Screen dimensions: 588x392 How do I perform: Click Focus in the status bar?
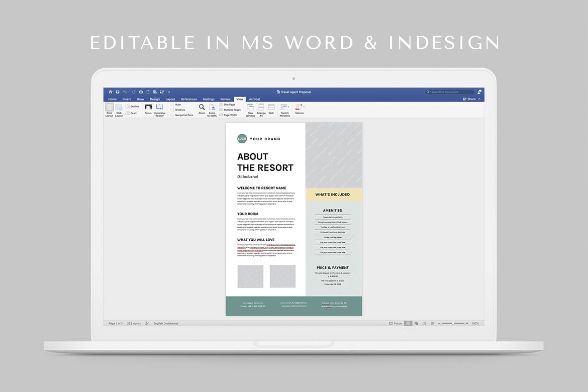coord(396,323)
